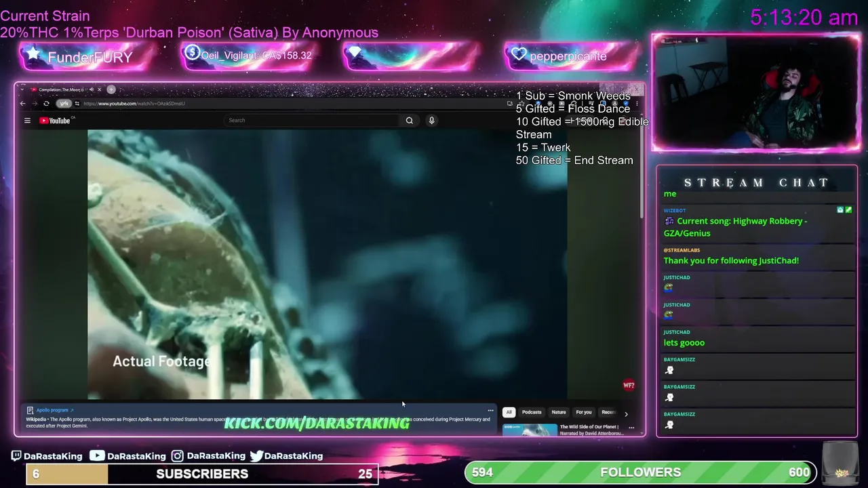868x488 pixels.
Task: Click the subscribers goal progress bar
Action: click(202, 474)
